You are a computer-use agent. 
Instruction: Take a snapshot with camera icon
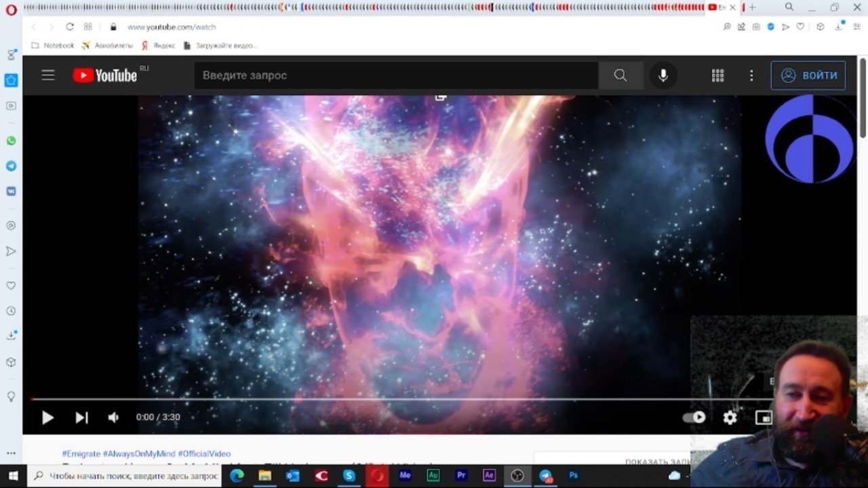click(756, 27)
